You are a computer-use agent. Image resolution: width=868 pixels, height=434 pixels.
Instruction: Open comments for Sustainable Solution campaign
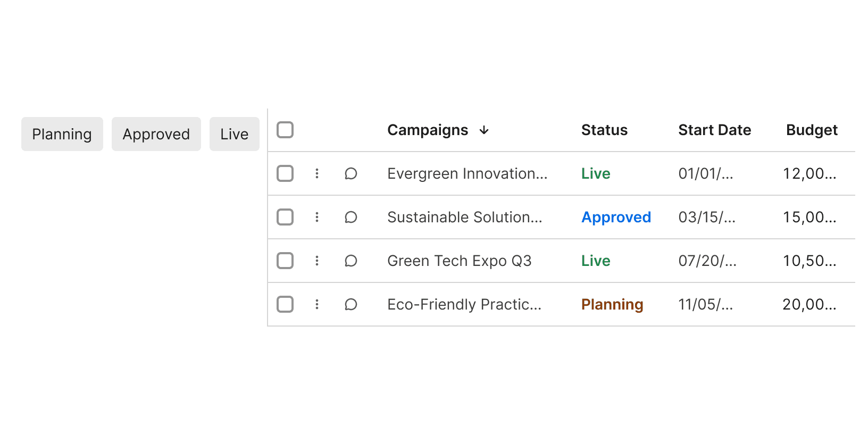(351, 217)
